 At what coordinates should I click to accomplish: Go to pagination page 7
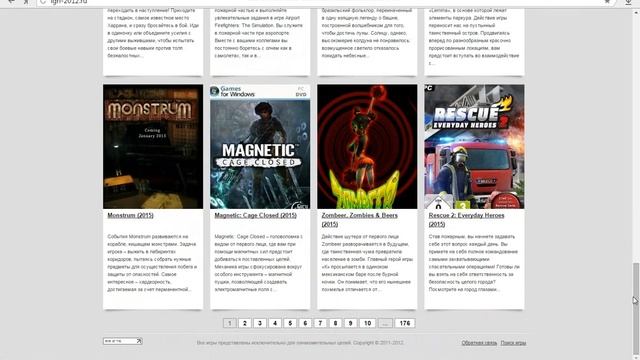pos(320,323)
